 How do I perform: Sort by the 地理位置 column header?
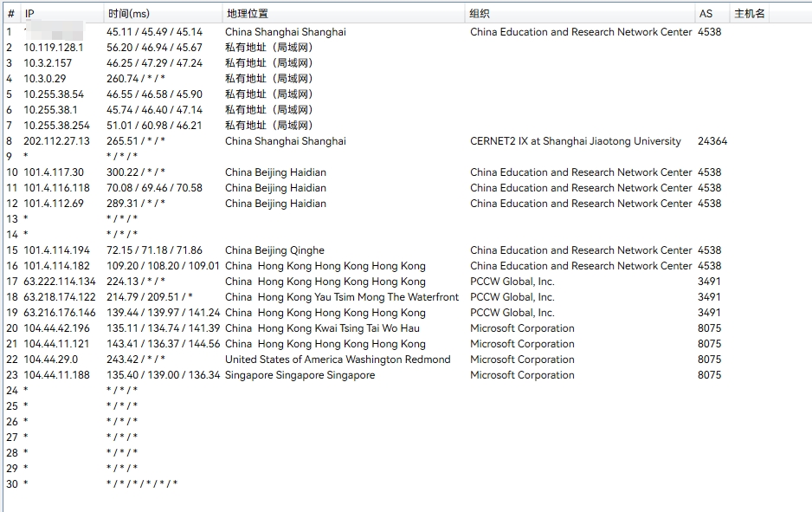pyautogui.click(x=247, y=14)
